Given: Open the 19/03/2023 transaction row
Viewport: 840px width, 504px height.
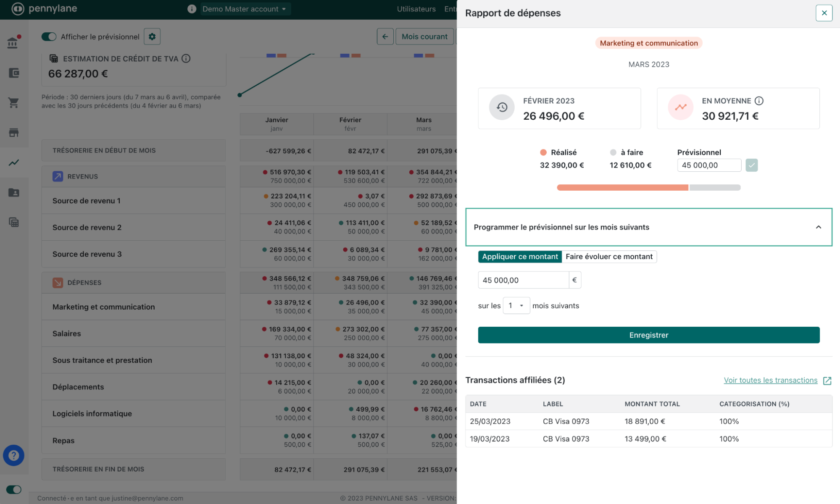Looking at the screenshot, I should (648, 439).
